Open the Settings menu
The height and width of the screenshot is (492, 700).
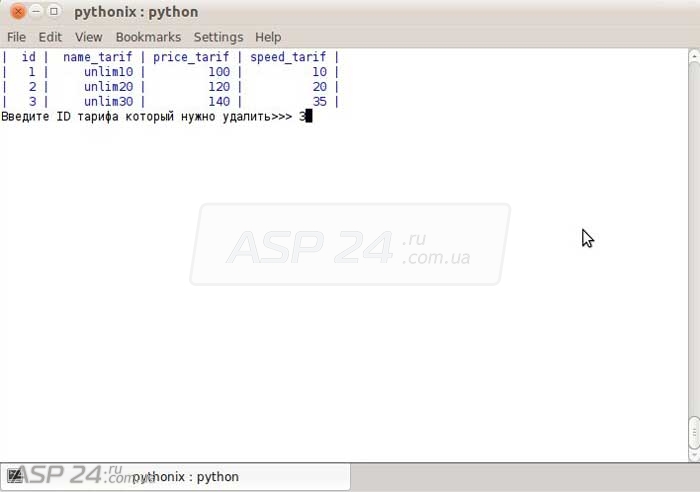tap(218, 37)
